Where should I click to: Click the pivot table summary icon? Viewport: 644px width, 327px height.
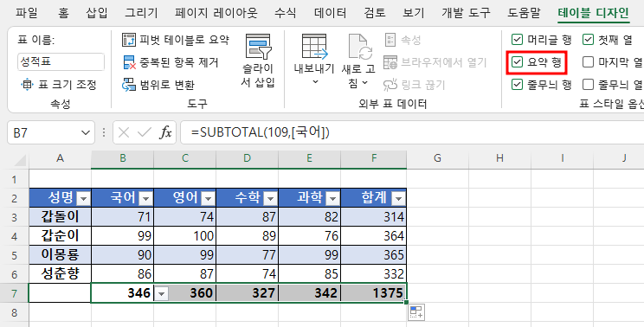129,40
